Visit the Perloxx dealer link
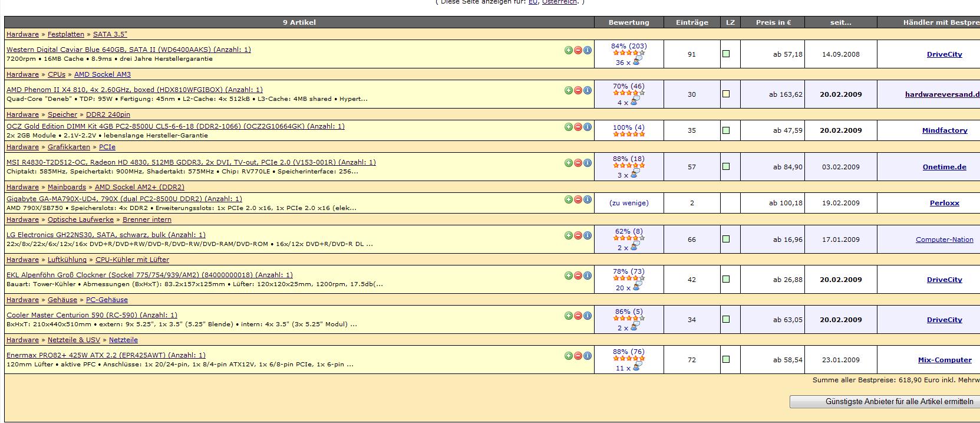Screen dimensions: 980x423 [x=945, y=203]
